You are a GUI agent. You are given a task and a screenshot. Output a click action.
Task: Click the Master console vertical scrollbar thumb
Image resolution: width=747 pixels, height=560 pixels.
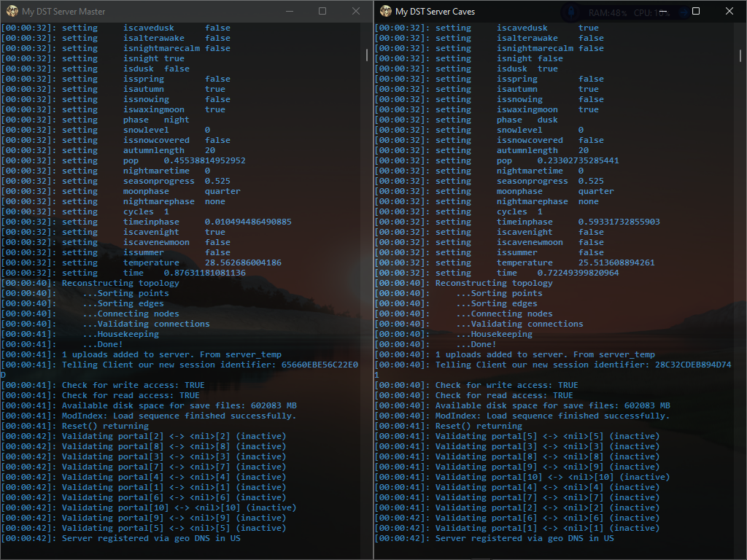tap(367, 55)
